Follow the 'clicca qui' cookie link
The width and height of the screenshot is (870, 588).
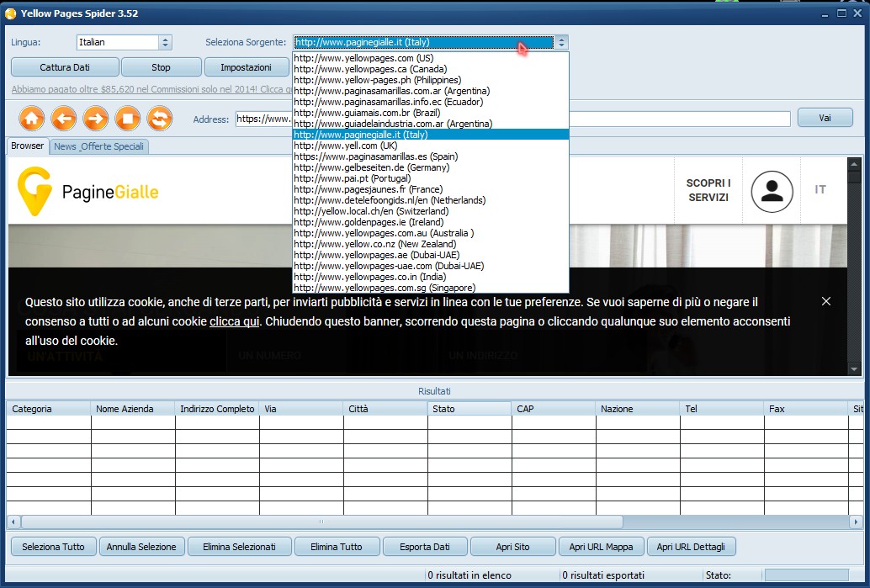[x=234, y=321]
